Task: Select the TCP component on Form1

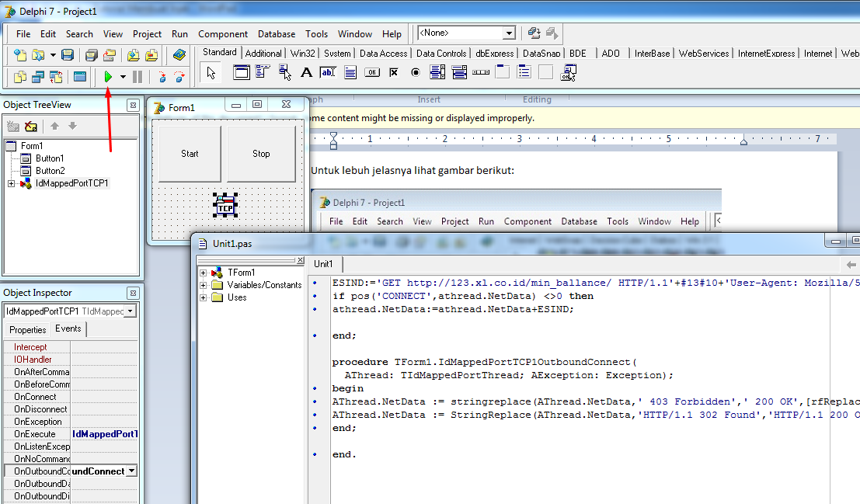Action: coord(225,204)
